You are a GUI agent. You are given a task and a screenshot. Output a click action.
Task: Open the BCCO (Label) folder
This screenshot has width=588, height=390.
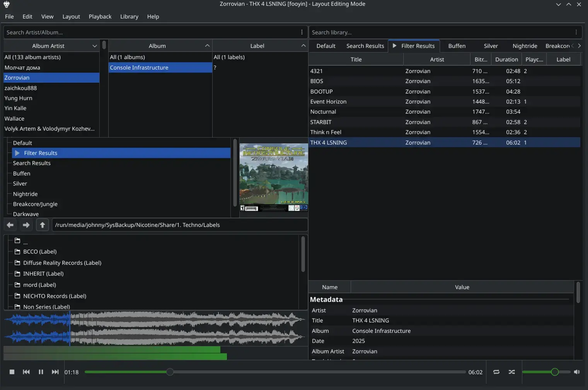click(40, 252)
